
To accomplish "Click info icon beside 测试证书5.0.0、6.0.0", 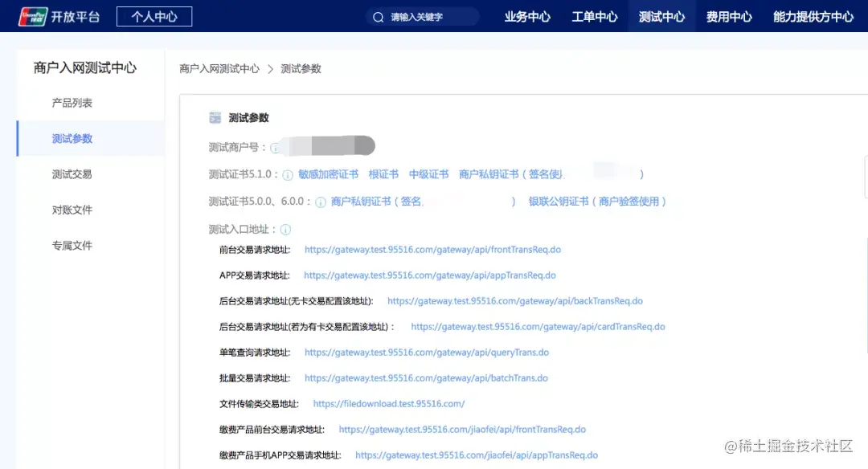I will [321, 202].
